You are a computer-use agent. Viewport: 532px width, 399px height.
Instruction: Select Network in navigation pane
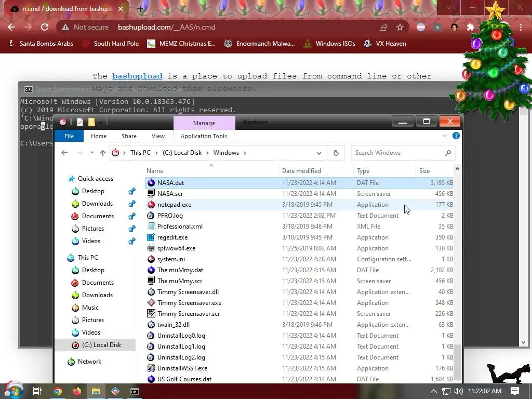click(89, 362)
